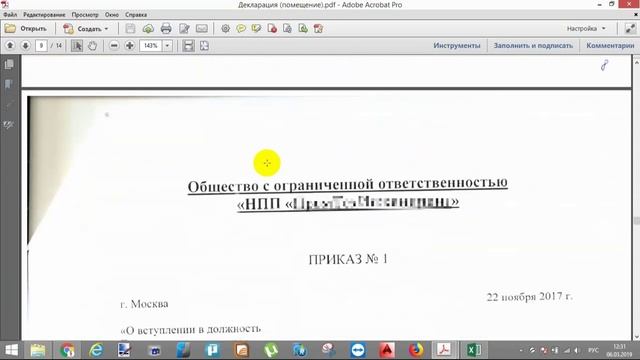Image resolution: width=640 pixels, height=360 pixels.
Task: Open Internet Explorer from taskbar
Action: click(96, 350)
